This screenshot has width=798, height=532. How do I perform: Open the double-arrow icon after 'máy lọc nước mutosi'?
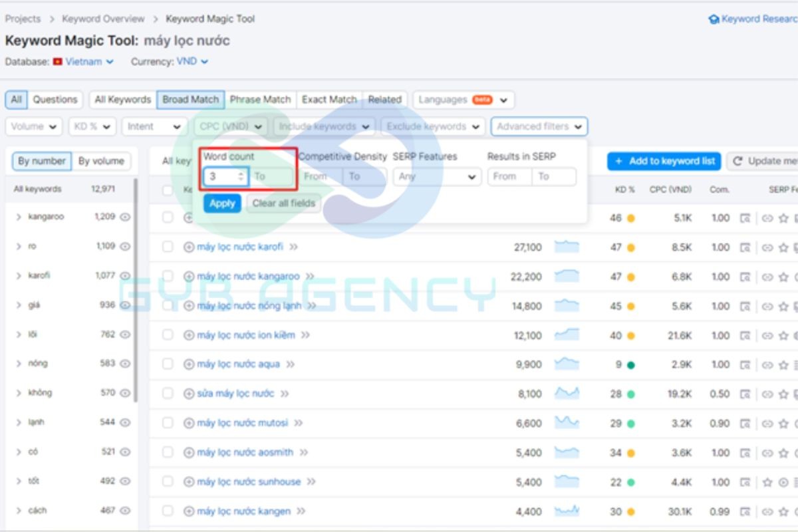point(299,423)
